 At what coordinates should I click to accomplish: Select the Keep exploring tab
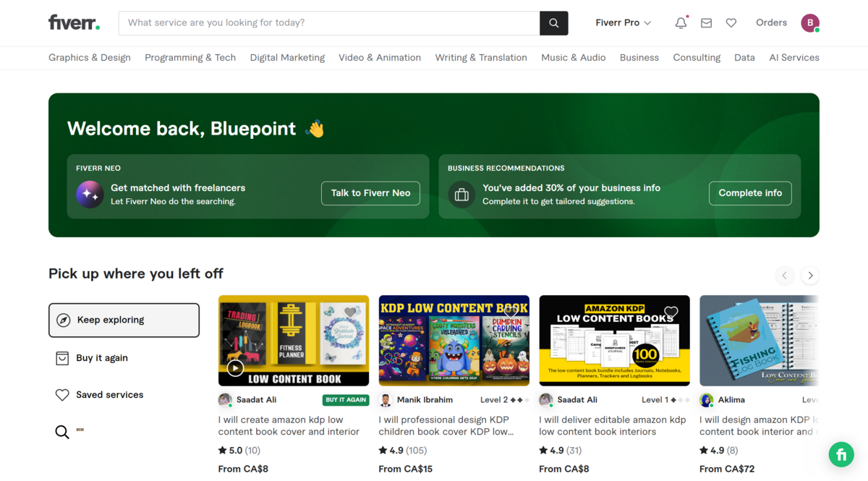coord(124,320)
